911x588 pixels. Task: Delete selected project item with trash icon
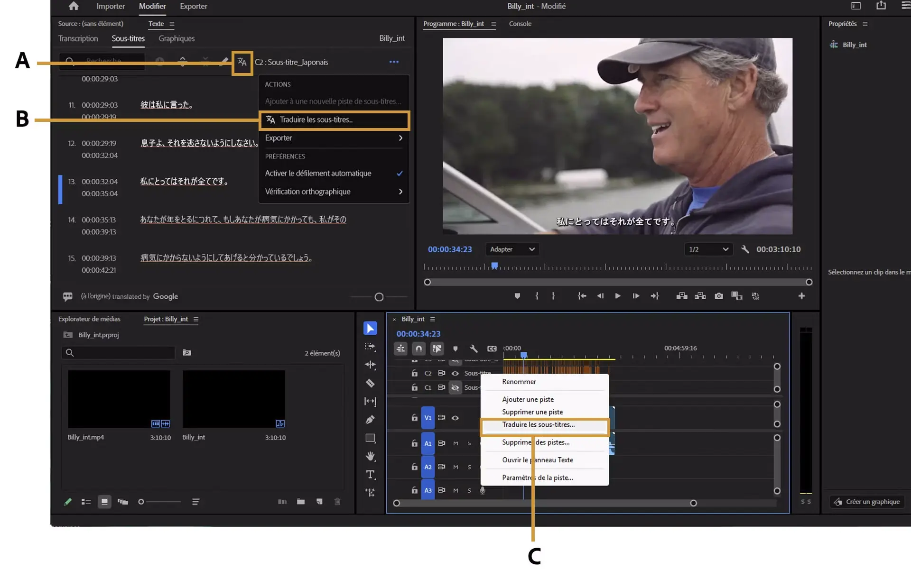pyautogui.click(x=338, y=502)
